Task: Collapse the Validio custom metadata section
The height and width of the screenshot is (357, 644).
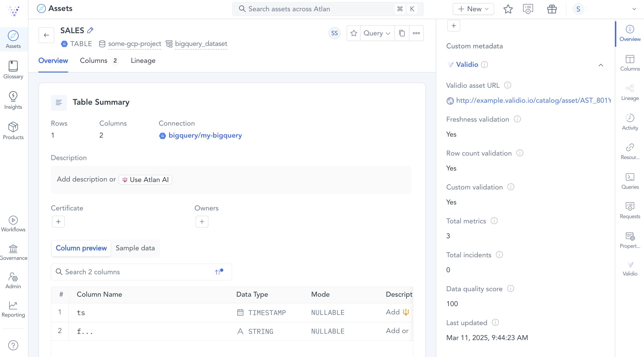Action: pos(601,65)
